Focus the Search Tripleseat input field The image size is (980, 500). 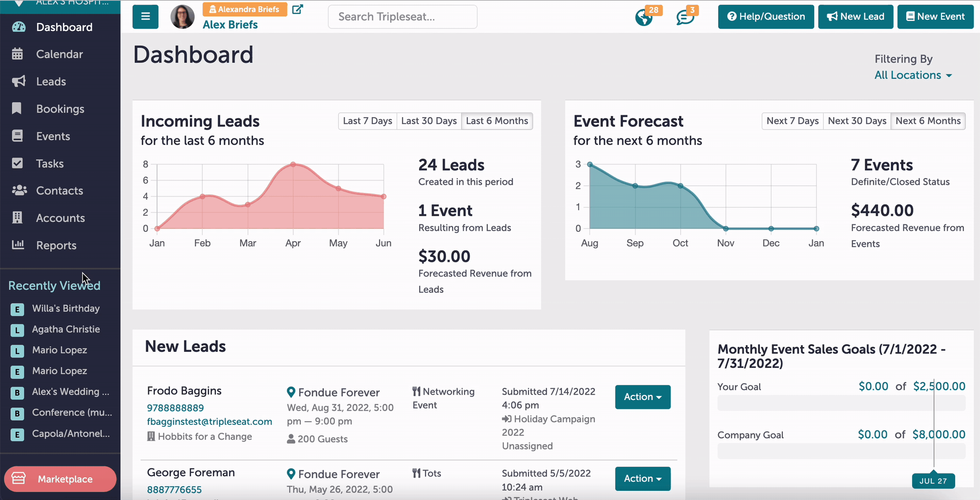pyautogui.click(x=403, y=17)
